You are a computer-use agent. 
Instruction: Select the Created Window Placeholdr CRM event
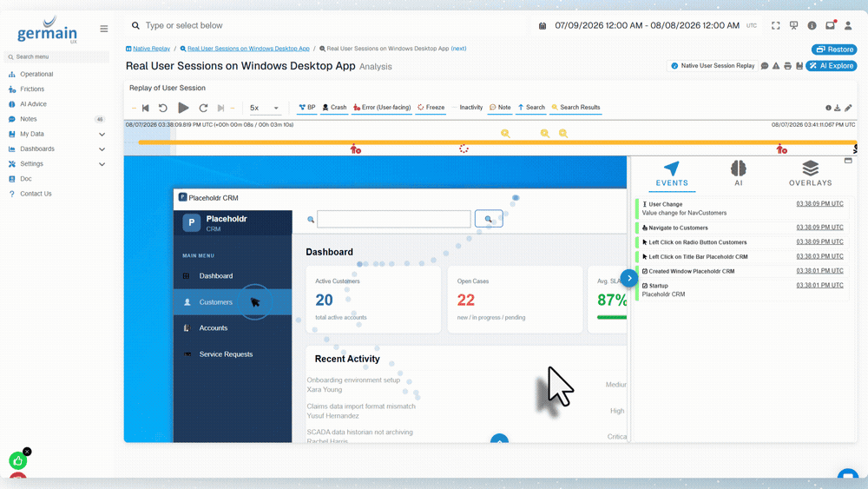[x=742, y=271]
